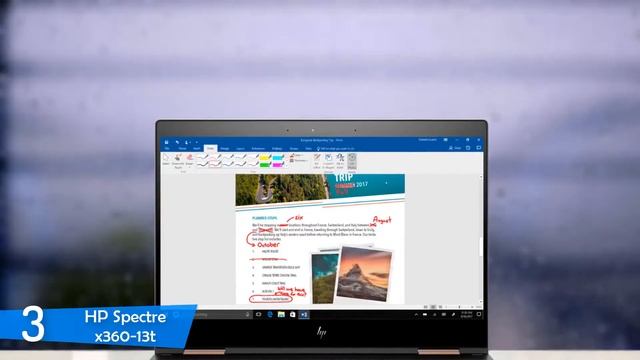Adjust the zoom slider in status bar
This screenshot has height=360, width=640.
pyautogui.click(x=459, y=307)
